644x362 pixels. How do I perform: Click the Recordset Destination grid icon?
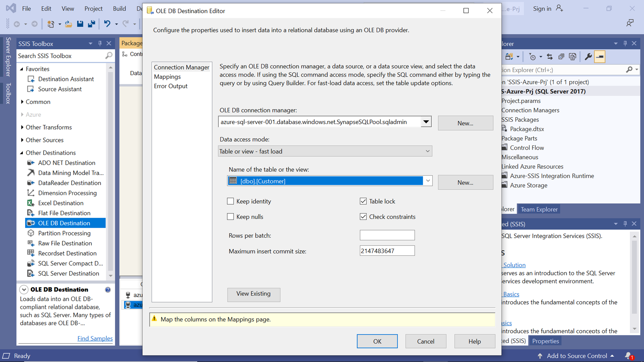pyautogui.click(x=31, y=253)
